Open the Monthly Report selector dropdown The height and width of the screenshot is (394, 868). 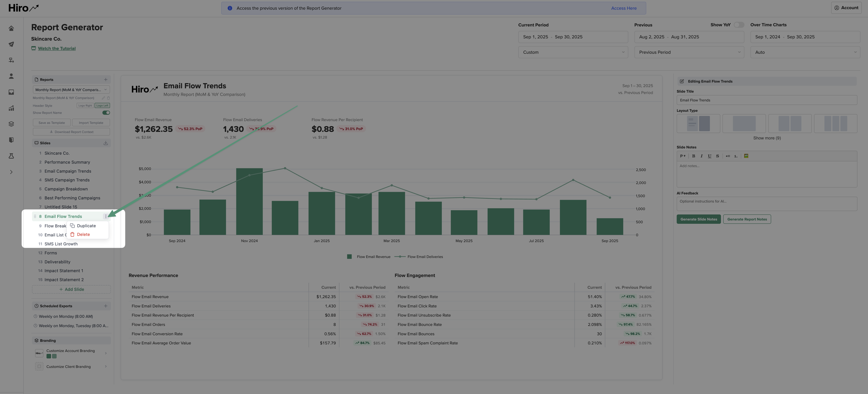(x=71, y=90)
